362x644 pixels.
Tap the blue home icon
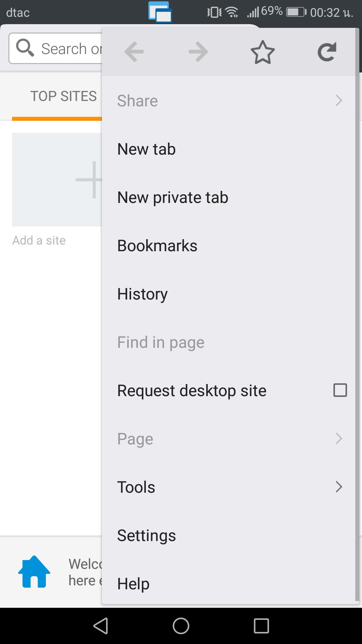[x=34, y=572]
